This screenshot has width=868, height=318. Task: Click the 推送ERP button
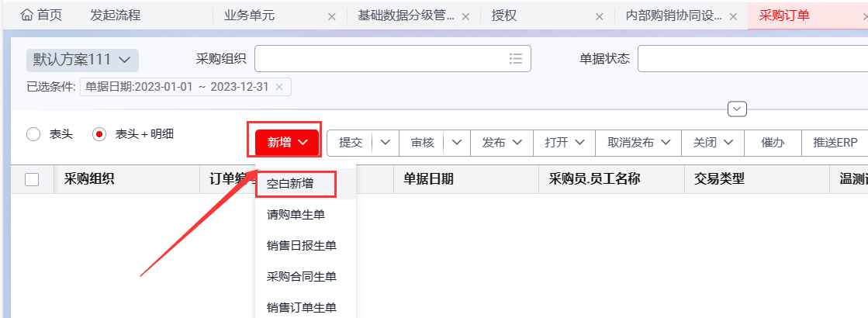point(835,143)
